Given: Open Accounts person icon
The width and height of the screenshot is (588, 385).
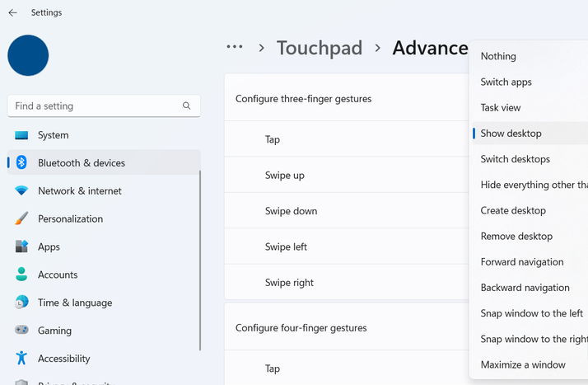Looking at the screenshot, I should coord(21,275).
